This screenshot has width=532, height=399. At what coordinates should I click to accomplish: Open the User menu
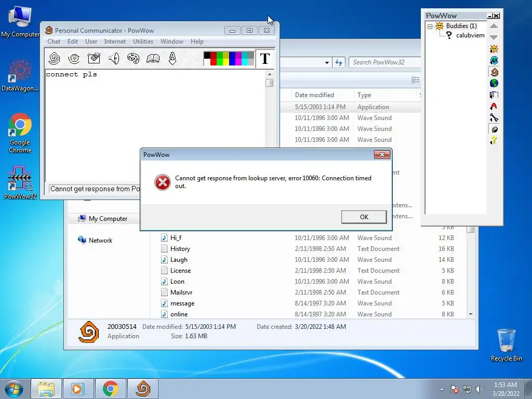[x=91, y=42]
